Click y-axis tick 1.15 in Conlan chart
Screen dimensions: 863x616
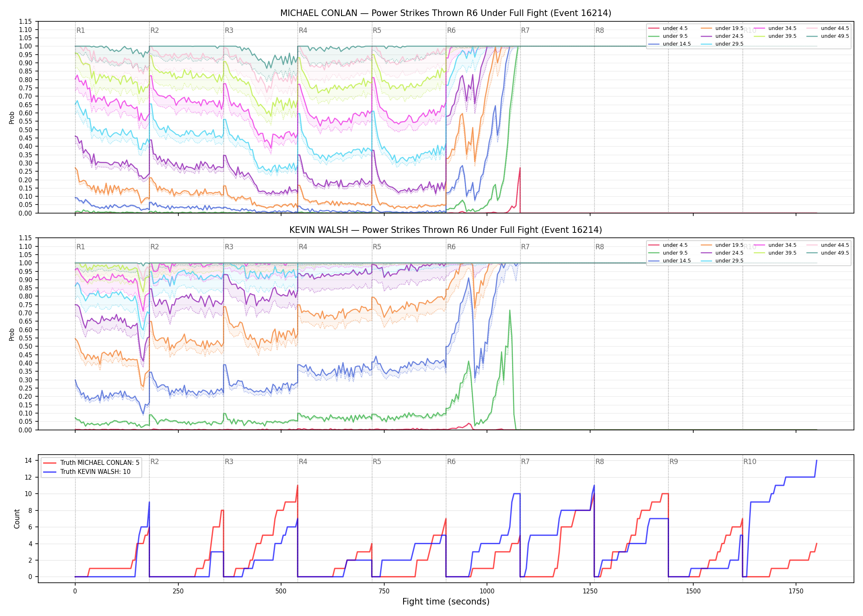(x=25, y=21)
